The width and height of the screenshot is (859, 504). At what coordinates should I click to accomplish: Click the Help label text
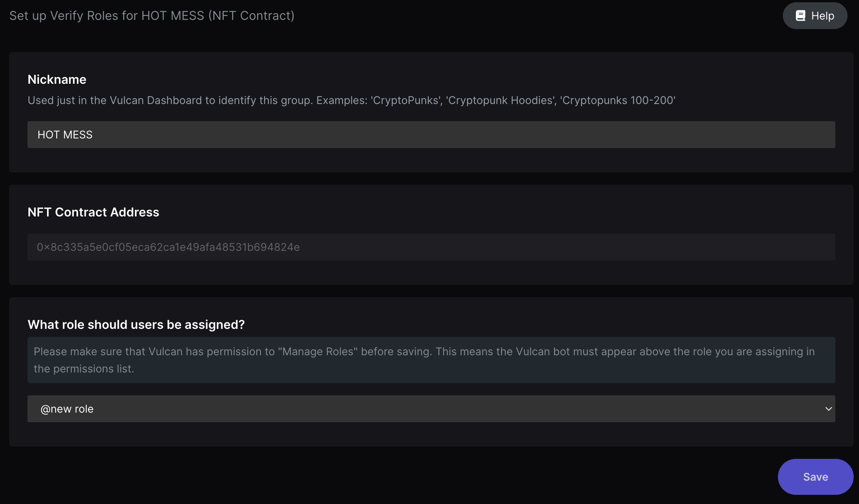[823, 16]
